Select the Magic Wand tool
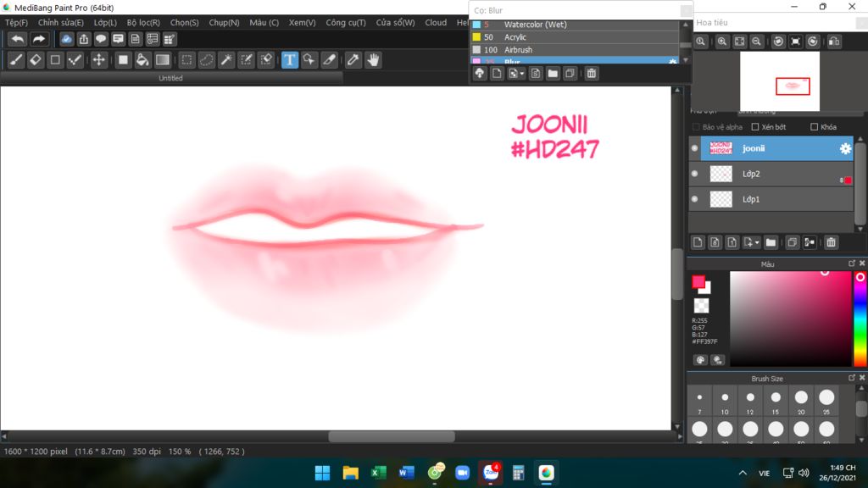Screen dimensions: 868x488 (x=226, y=60)
